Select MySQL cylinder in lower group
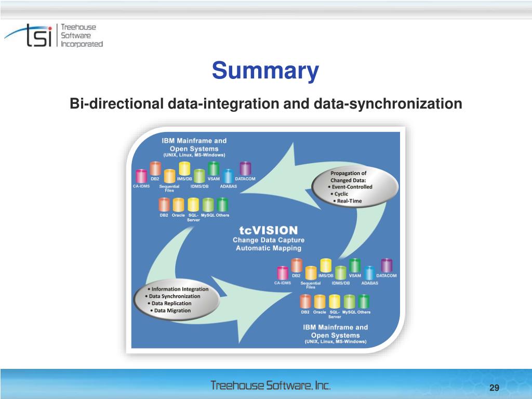Viewport: 532px width, 399px height. [350, 302]
